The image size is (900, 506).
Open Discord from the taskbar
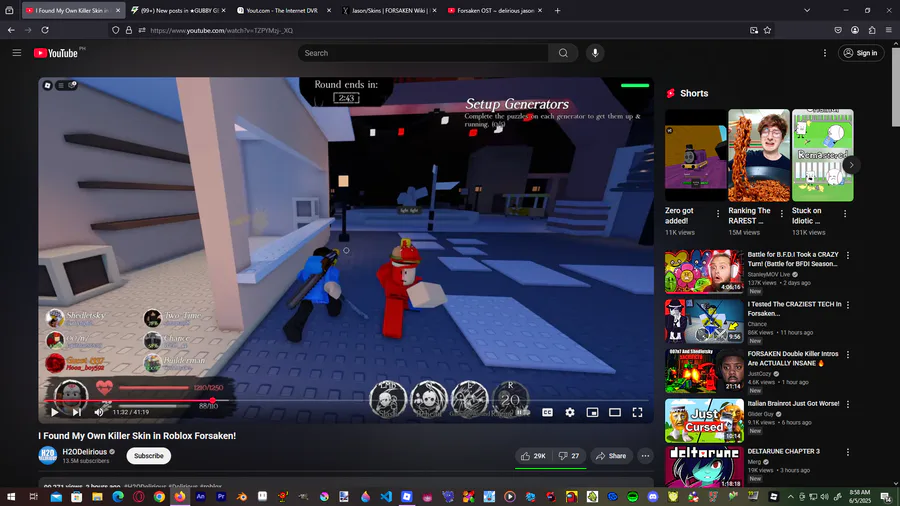tap(653, 497)
